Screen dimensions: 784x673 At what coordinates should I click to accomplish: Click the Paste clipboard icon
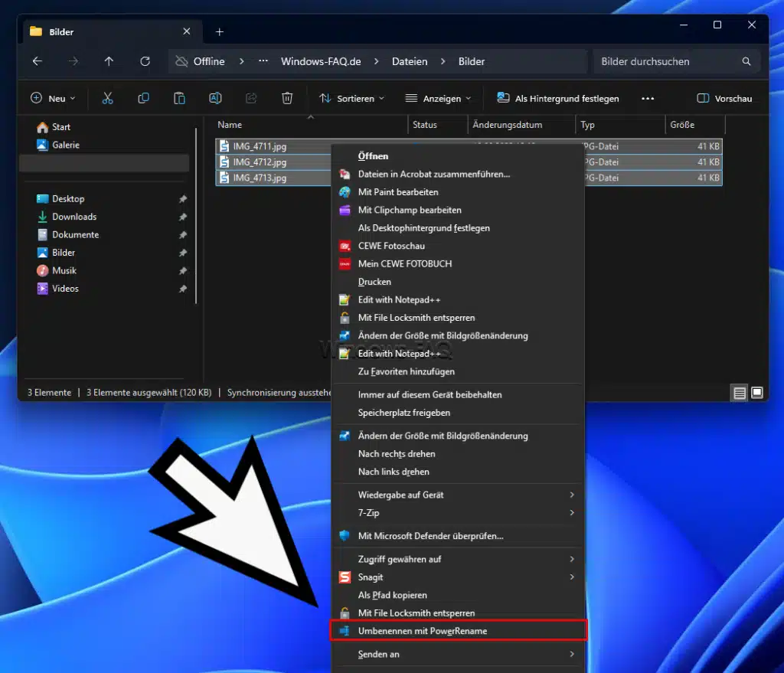click(179, 99)
